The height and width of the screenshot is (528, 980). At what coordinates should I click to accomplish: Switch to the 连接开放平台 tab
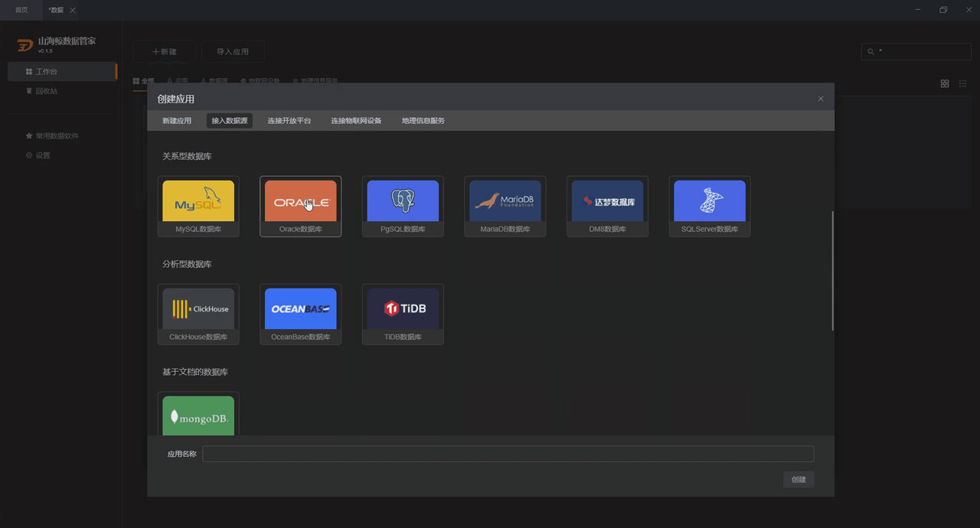coord(289,121)
